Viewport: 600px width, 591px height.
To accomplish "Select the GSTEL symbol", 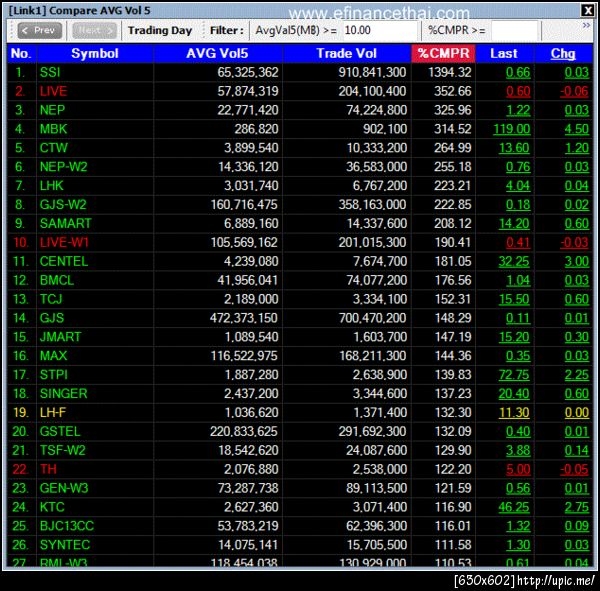I will 60,431.
